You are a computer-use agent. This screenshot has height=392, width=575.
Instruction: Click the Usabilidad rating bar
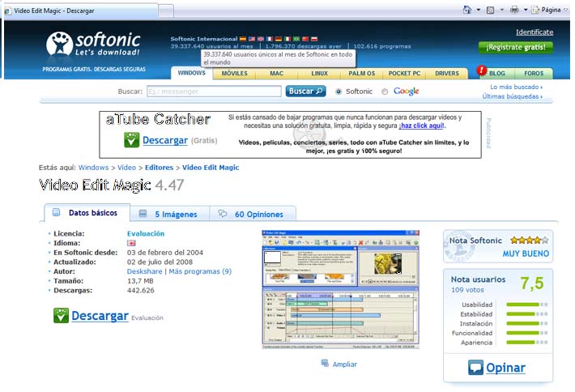coord(527,305)
